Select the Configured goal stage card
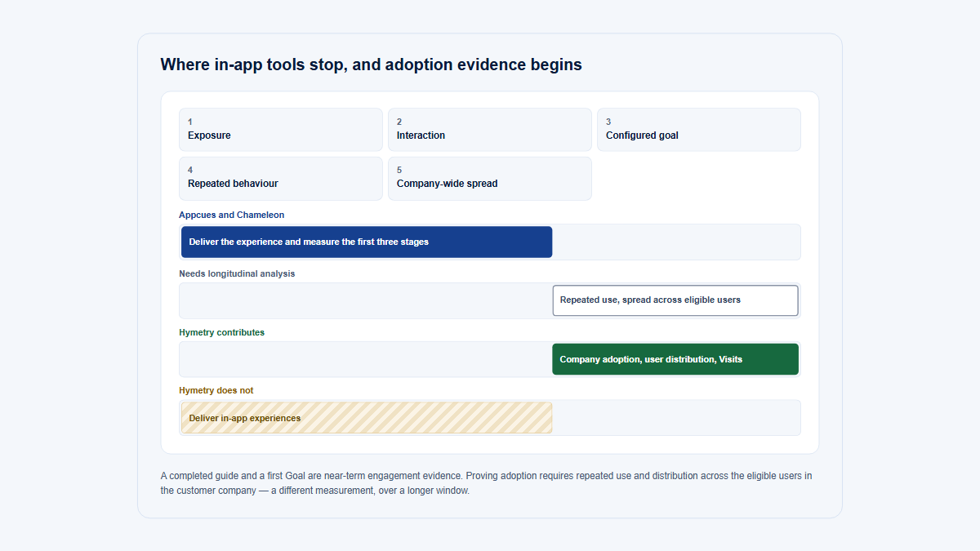980x551 pixels. click(x=699, y=129)
